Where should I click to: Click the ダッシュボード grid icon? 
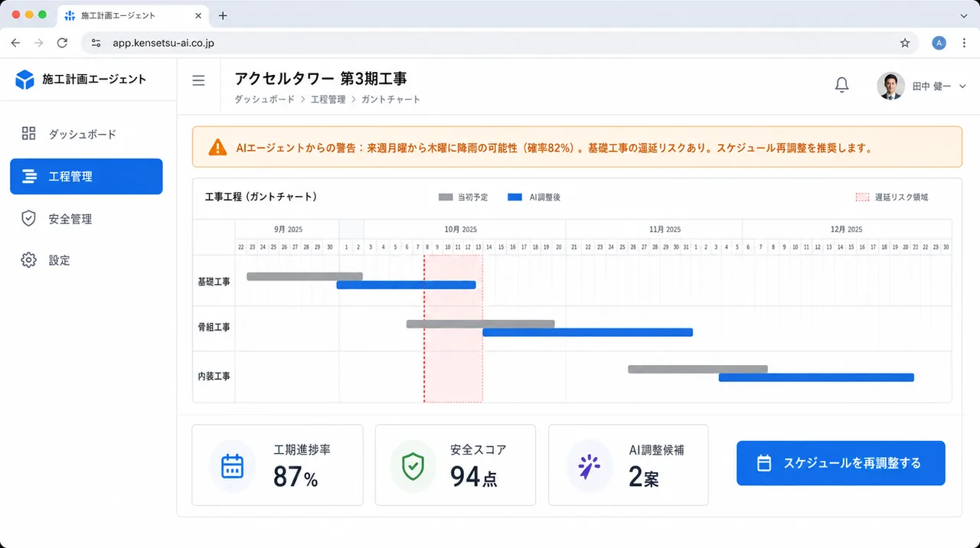28,134
